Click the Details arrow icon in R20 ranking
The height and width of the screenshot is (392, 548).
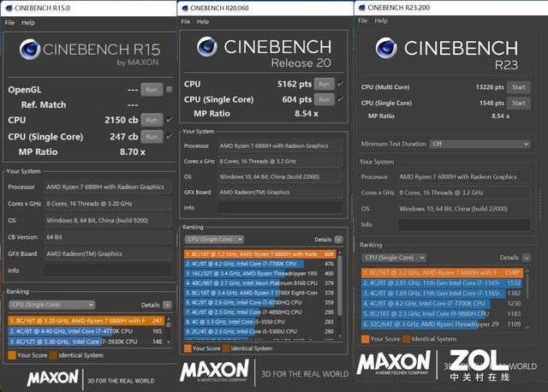click(338, 240)
